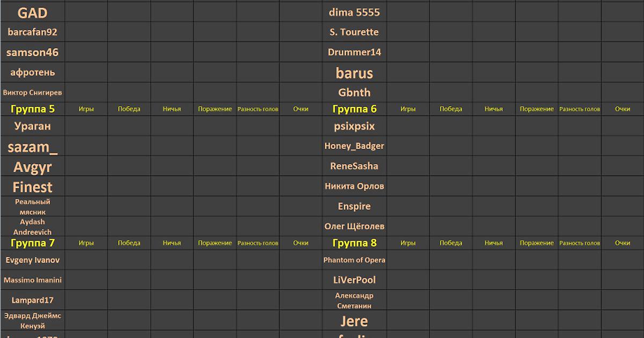Select the Honey_Badger cell

[x=354, y=146]
